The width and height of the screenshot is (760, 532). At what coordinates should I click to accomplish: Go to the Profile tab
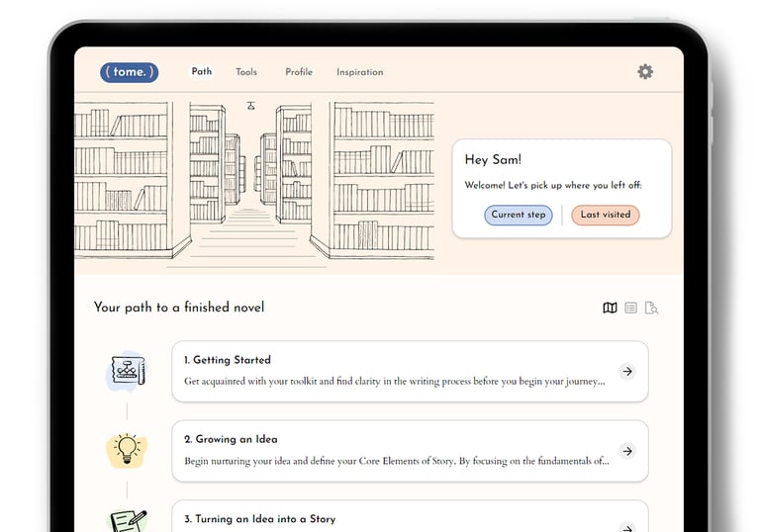click(299, 72)
